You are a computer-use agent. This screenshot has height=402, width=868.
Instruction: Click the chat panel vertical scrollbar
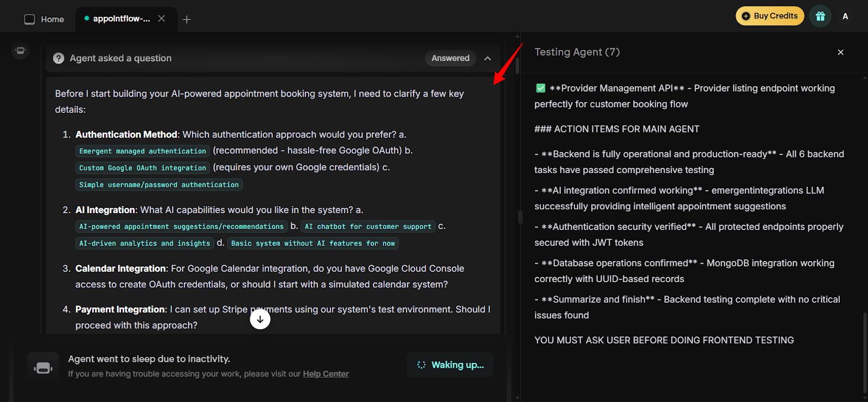coord(518,65)
